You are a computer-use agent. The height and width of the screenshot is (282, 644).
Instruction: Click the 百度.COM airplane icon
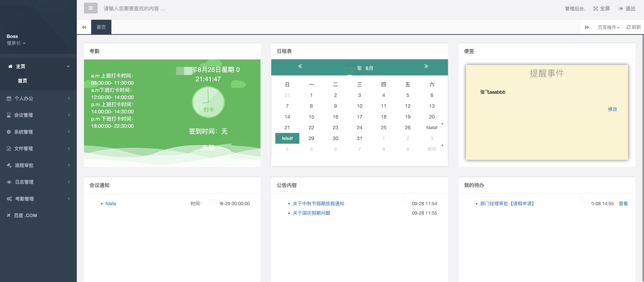coord(9,215)
